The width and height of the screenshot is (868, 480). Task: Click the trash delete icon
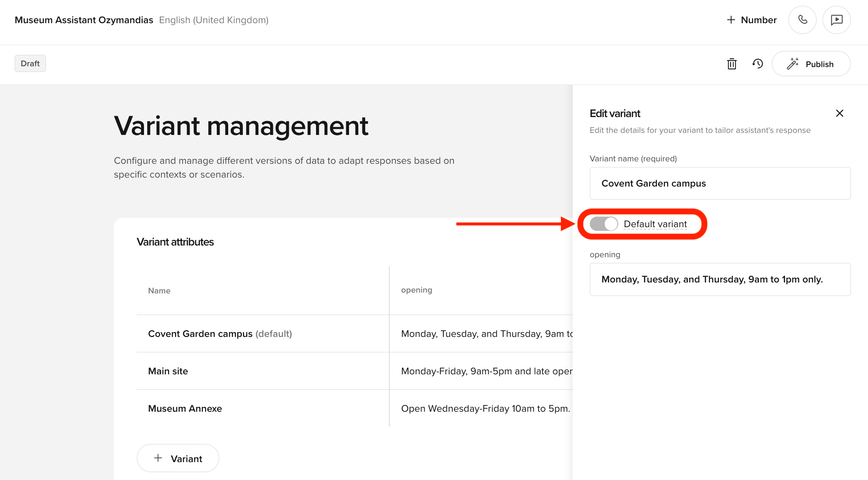732,64
